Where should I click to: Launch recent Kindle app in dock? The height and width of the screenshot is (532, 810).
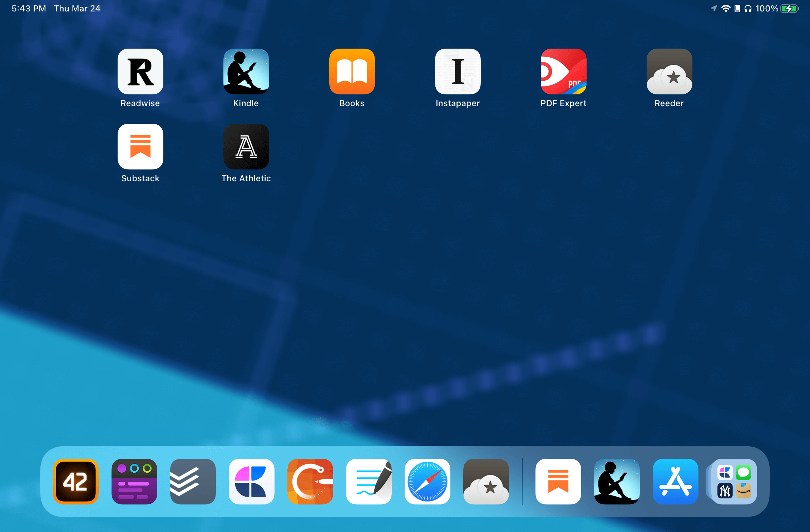click(x=617, y=482)
